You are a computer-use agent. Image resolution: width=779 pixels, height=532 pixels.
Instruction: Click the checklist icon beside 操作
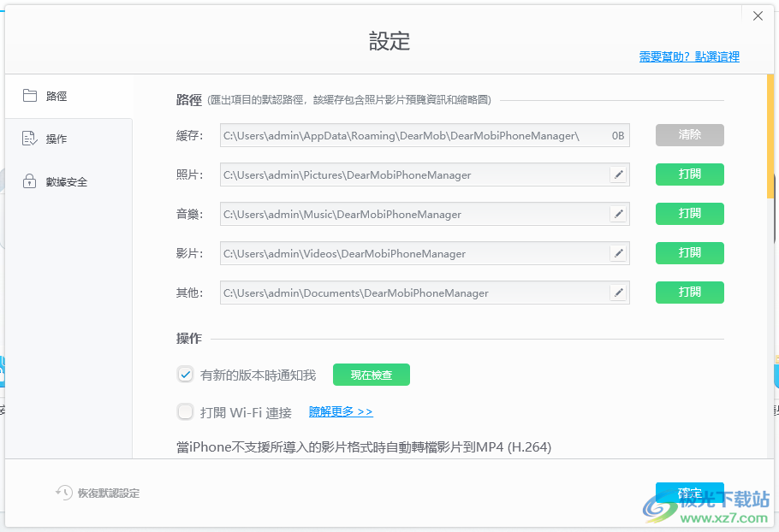[30, 139]
